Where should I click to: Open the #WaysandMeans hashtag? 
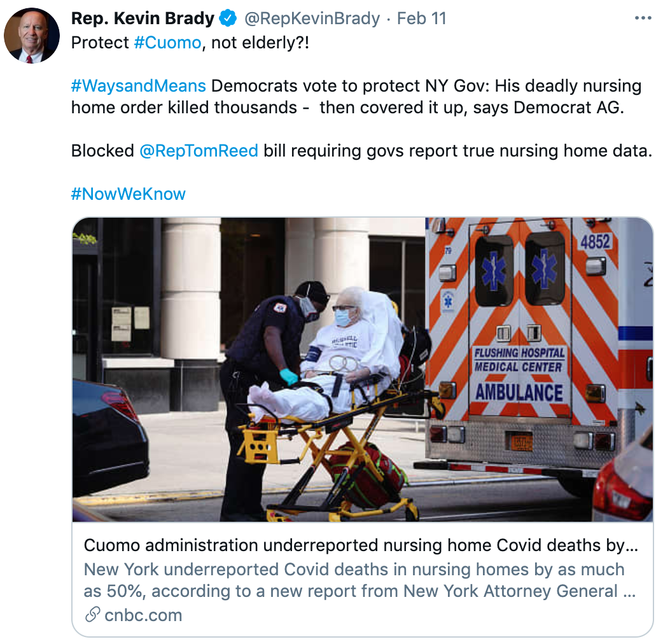pyautogui.click(x=138, y=86)
